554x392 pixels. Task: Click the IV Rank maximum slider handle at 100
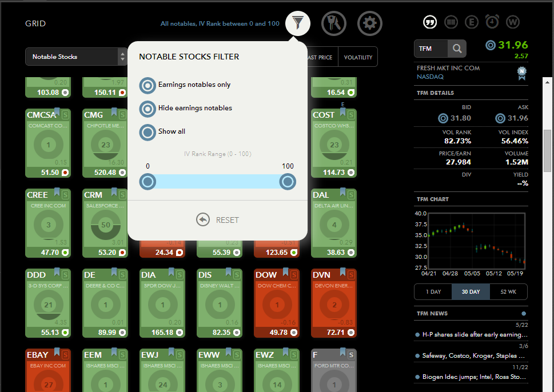(x=288, y=182)
